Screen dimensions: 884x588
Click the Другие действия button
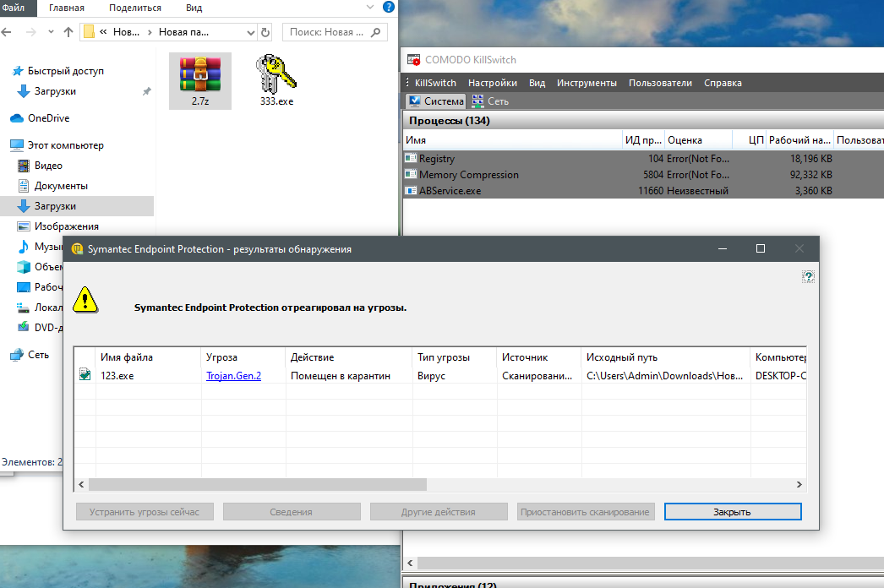(x=439, y=511)
